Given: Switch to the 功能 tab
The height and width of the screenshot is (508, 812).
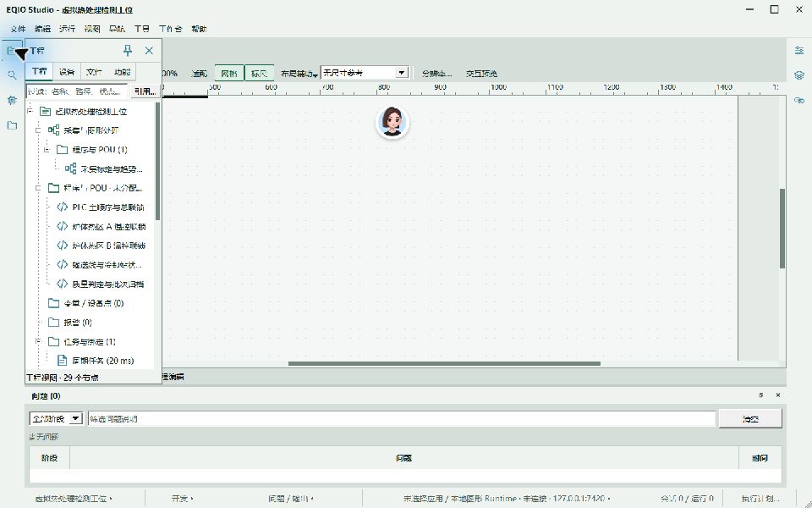Looking at the screenshot, I should (x=122, y=71).
